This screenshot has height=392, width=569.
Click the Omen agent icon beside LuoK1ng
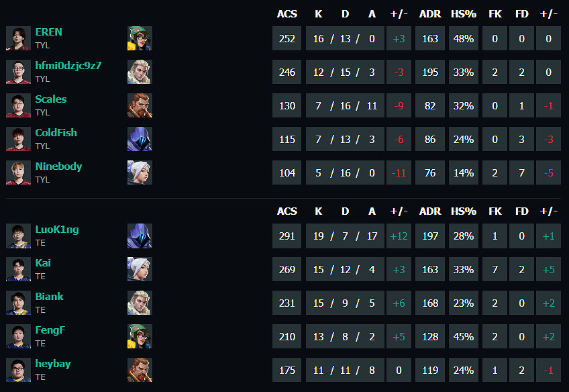pos(140,236)
